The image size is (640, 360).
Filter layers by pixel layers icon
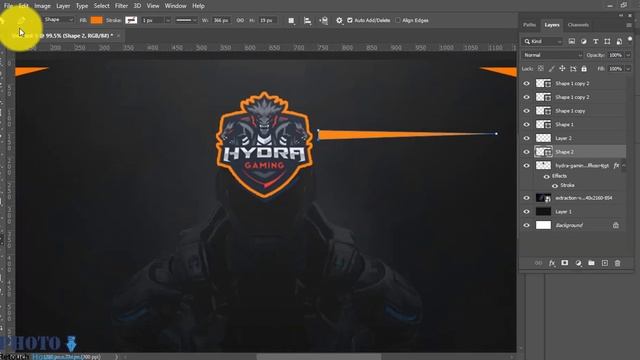[572, 41]
